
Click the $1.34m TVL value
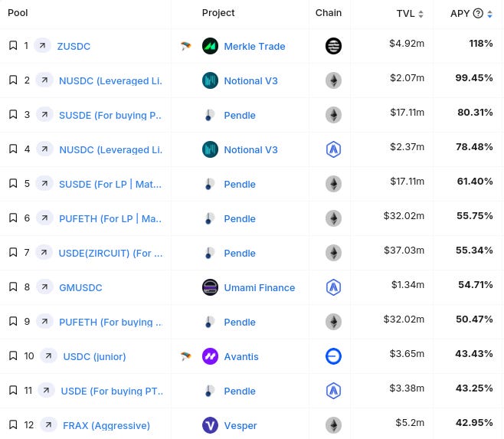coord(408,284)
